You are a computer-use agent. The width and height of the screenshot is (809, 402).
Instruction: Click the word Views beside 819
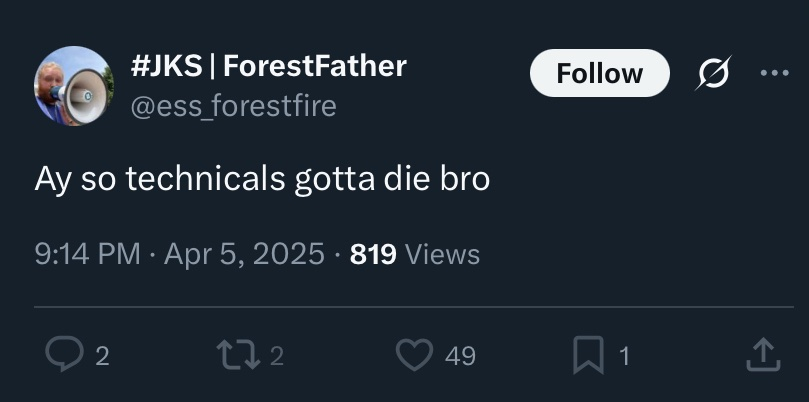pyautogui.click(x=443, y=254)
